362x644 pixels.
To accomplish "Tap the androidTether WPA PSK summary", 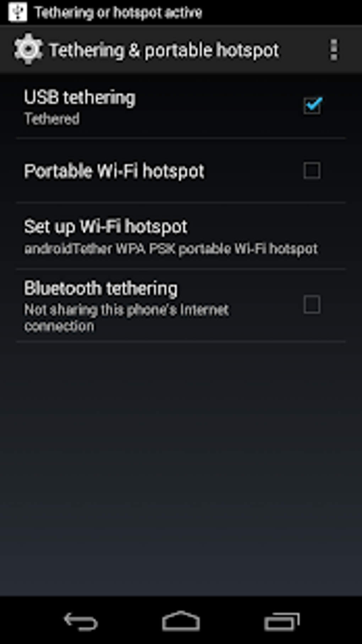I will click(171, 249).
